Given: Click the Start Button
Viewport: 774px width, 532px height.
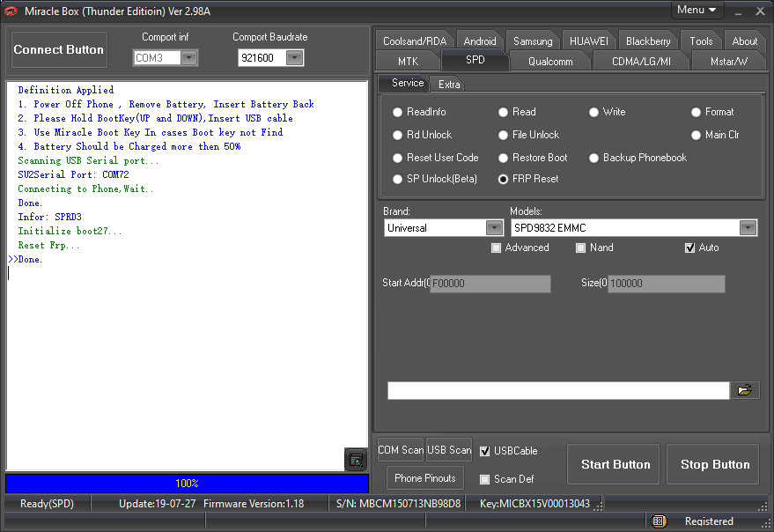Looking at the screenshot, I should 613,464.
